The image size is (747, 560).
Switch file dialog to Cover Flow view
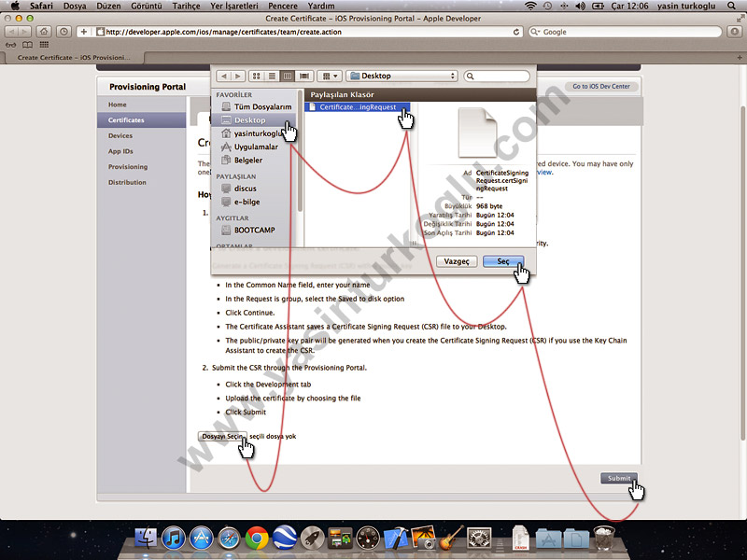point(304,77)
